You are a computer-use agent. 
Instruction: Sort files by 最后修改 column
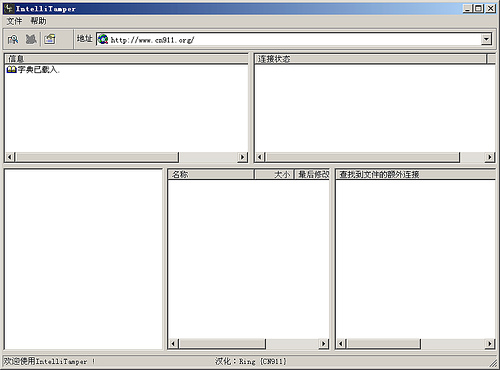312,174
